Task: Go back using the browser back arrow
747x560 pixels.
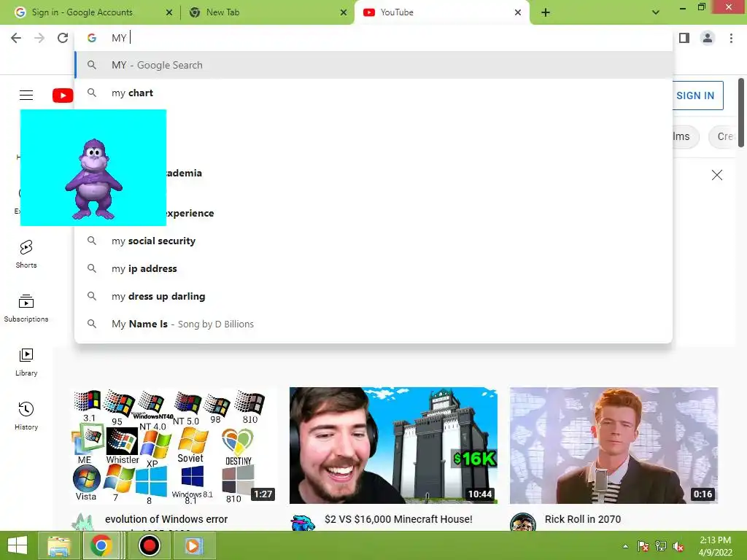Action: pos(16,38)
